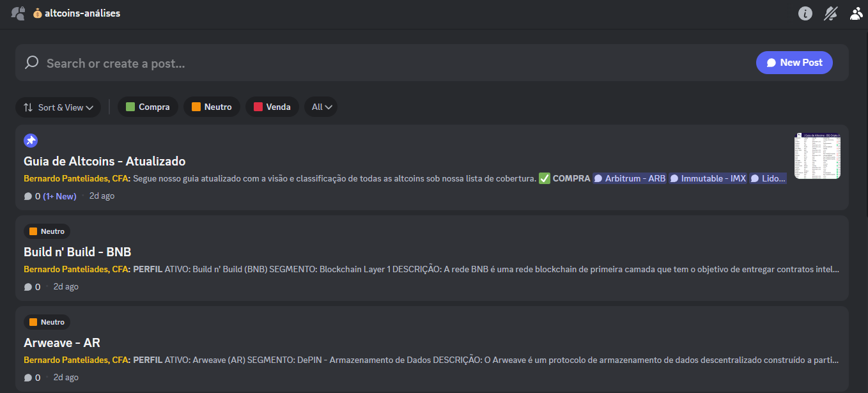Click the pinned post pin icon
This screenshot has width=868, height=393.
tap(31, 141)
